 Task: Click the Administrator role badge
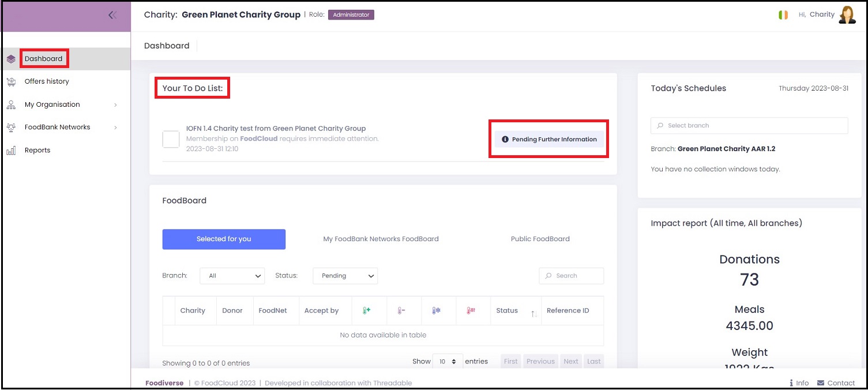(351, 15)
